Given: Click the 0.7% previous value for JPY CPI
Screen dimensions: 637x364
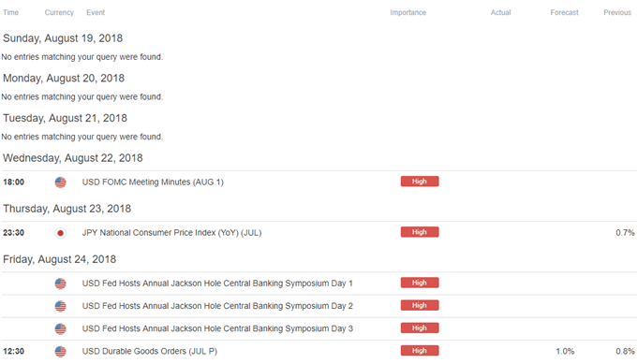Looking at the screenshot, I should [x=625, y=233].
